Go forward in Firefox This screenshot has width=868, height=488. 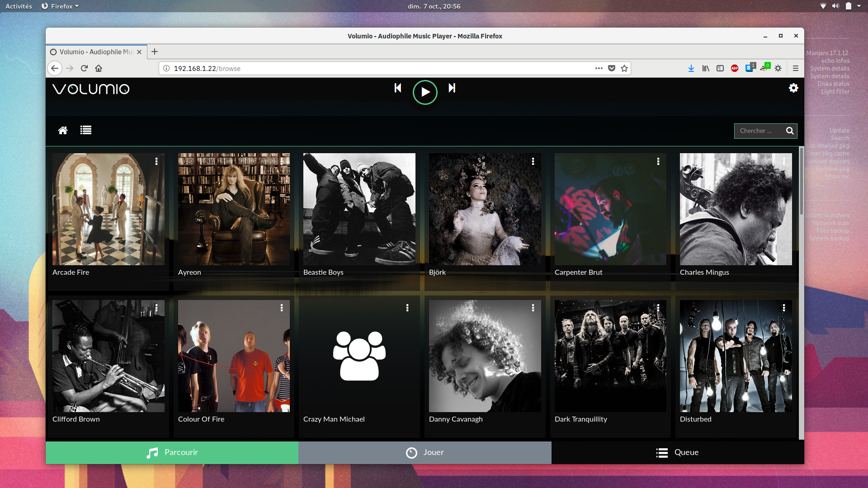tap(70, 68)
